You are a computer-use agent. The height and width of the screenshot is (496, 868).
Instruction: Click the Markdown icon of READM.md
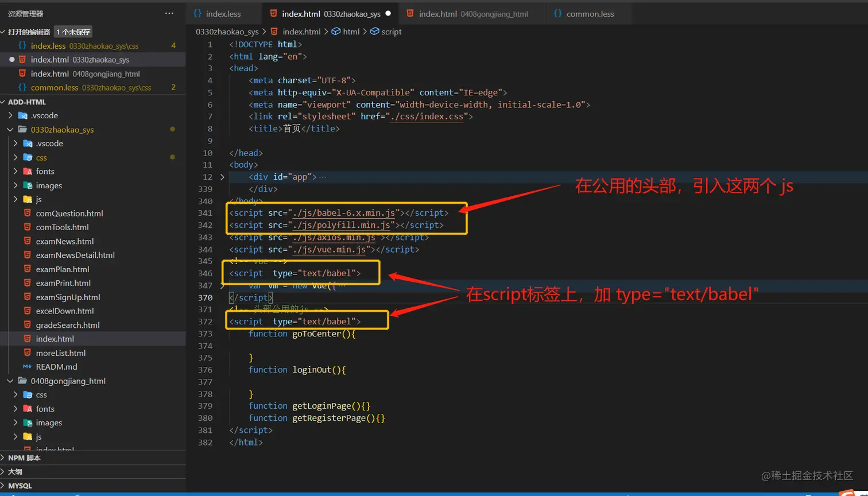[27, 366]
